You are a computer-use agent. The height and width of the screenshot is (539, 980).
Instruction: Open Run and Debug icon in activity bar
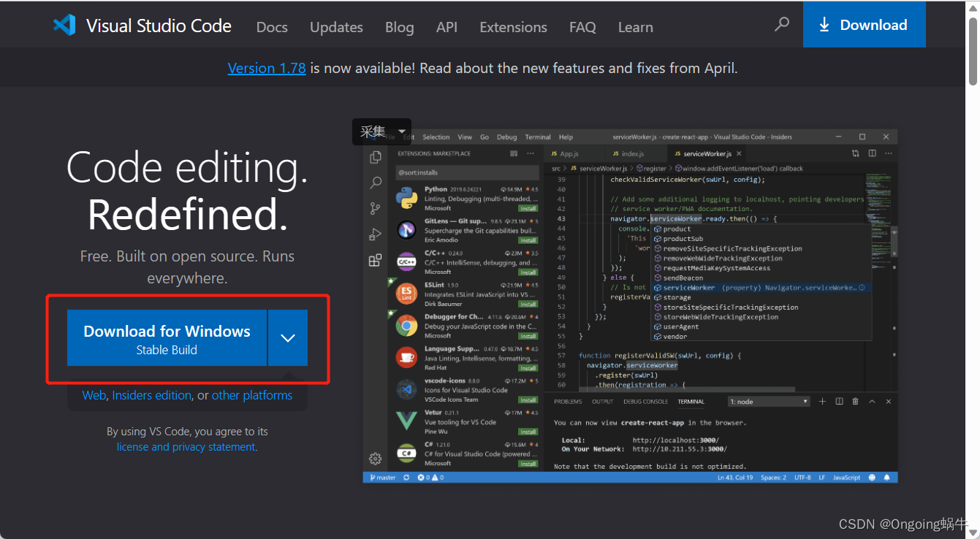point(376,234)
